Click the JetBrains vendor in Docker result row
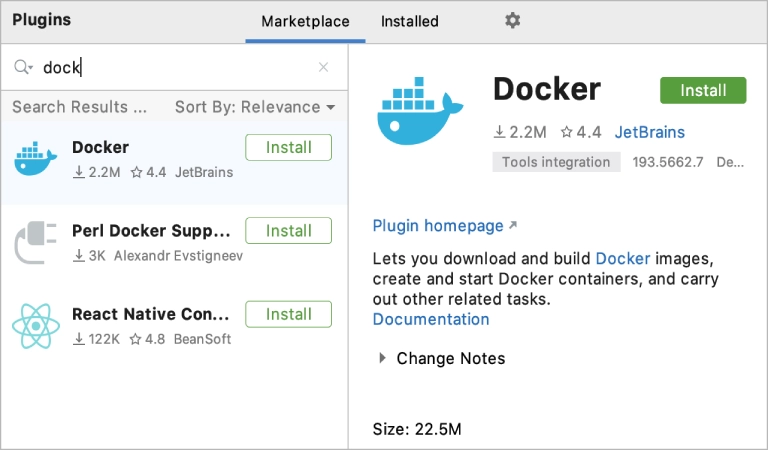 pyautogui.click(x=204, y=172)
